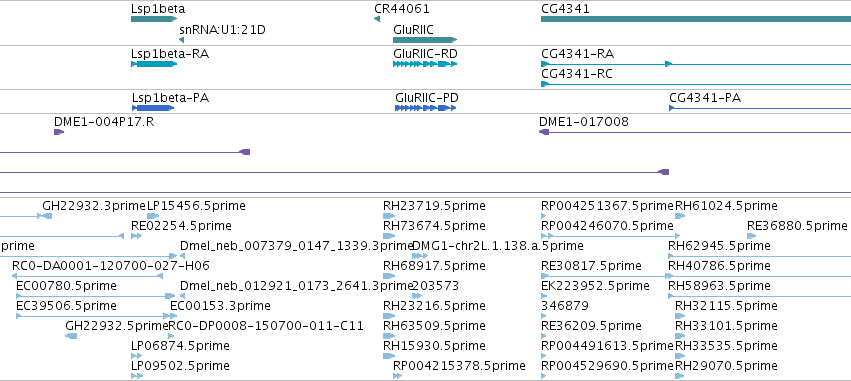Click the Lsp1beta-PA protein feature
The width and height of the screenshot is (851, 381).
point(153,108)
